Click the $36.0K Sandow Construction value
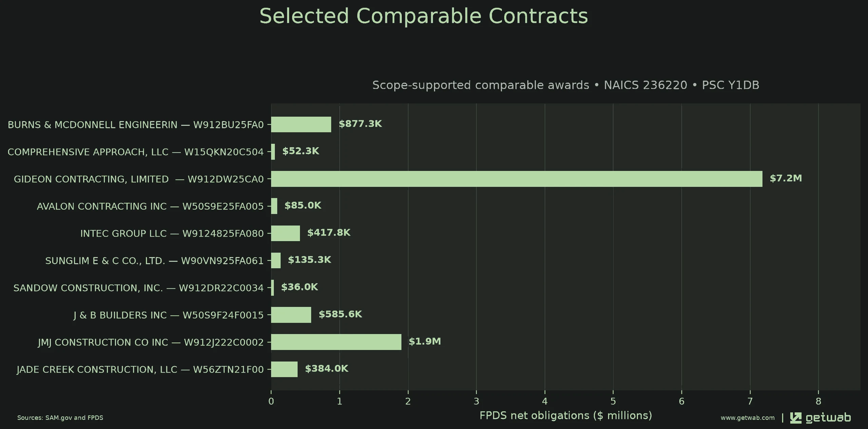Image resolution: width=868 pixels, height=429 pixels. click(x=299, y=287)
